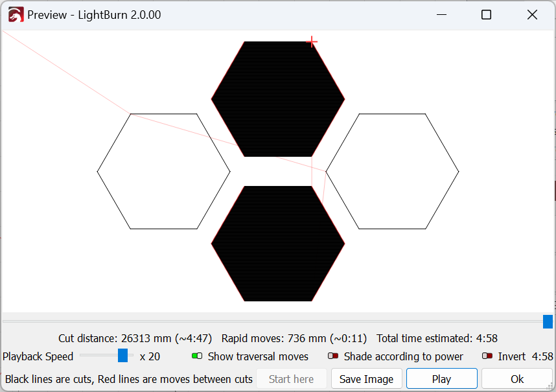Screen dimensions: 556x392
Task: Confirm with the Ok button
Action: 516,379
